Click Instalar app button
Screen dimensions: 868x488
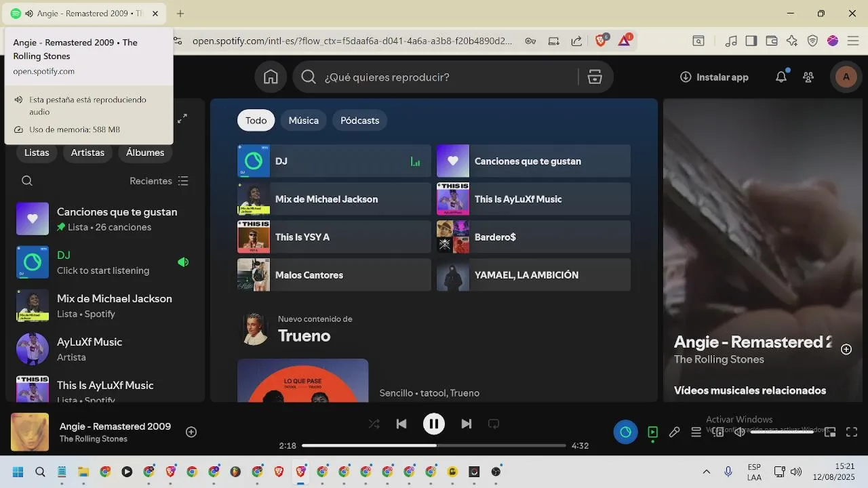coord(714,77)
